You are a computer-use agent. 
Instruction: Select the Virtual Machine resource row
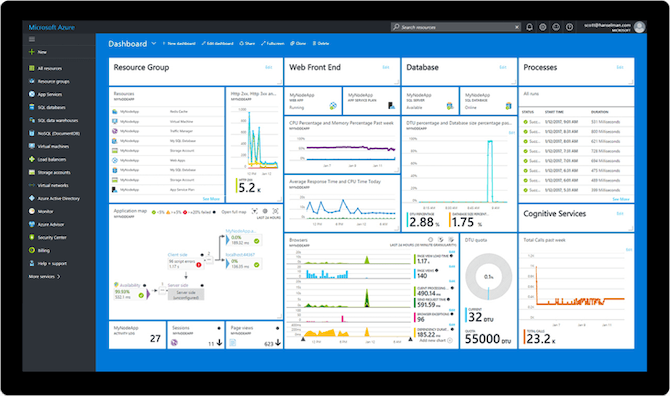[167, 121]
